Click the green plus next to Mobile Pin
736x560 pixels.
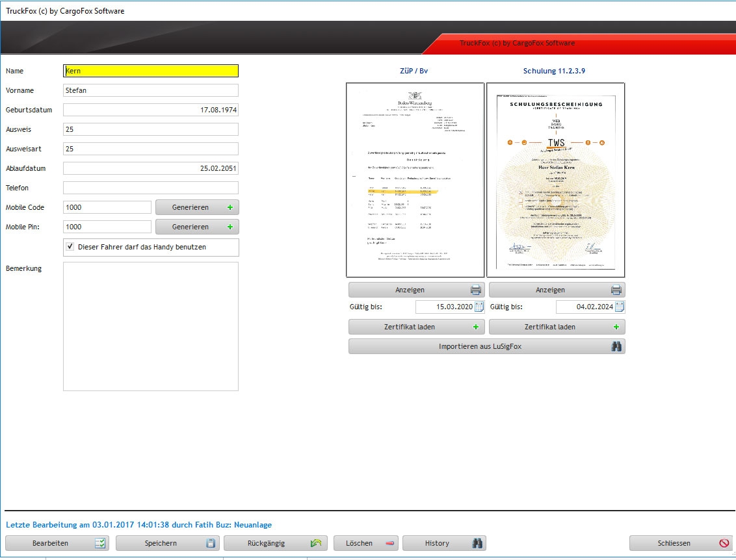click(x=230, y=227)
